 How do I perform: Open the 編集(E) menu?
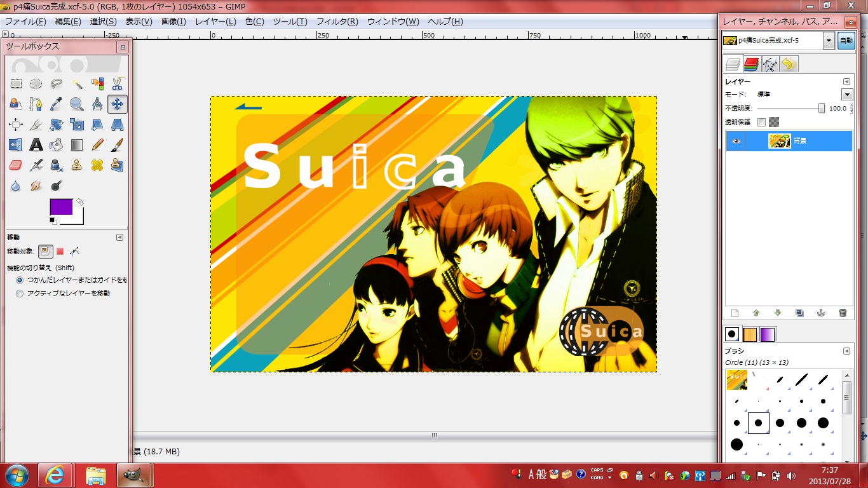(x=68, y=21)
